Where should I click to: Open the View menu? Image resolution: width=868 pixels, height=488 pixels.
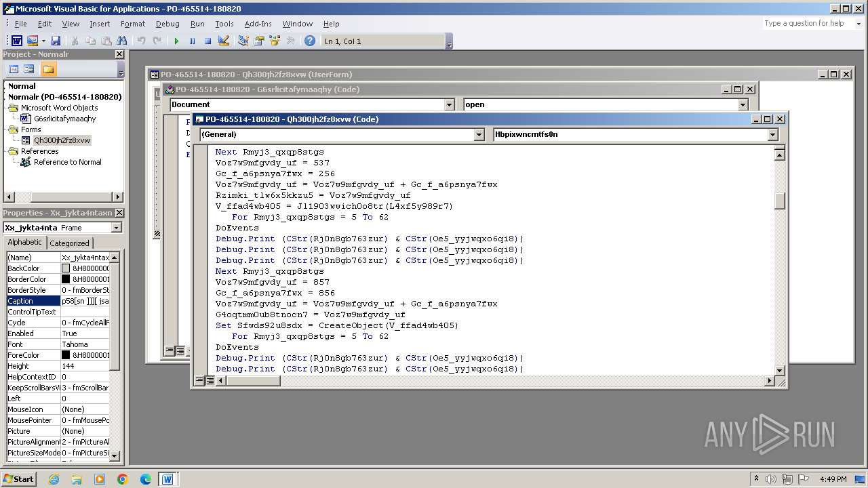71,24
